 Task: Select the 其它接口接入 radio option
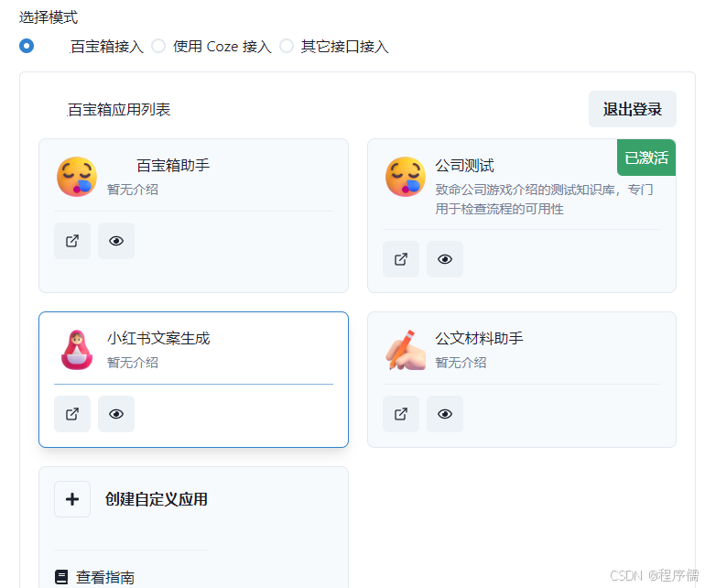pyautogui.click(x=287, y=46)
